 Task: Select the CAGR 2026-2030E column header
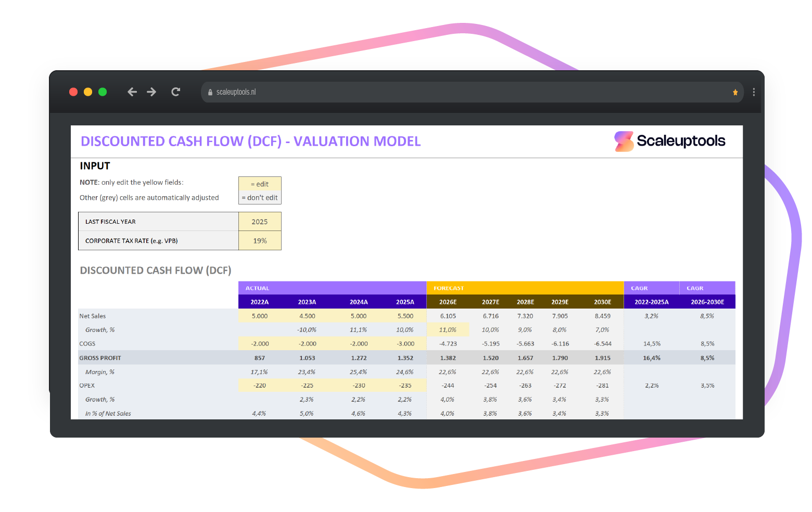(x=707, y=302)
